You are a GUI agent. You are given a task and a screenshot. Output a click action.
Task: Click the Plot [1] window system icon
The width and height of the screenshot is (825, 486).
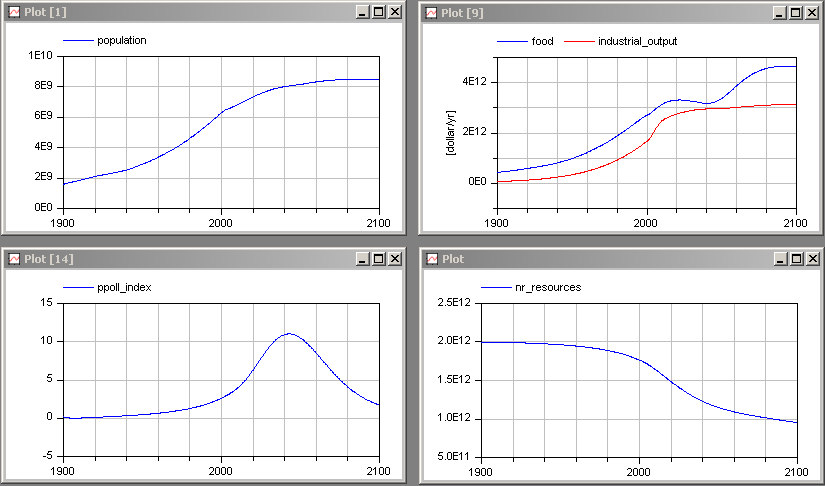point(15,12)
